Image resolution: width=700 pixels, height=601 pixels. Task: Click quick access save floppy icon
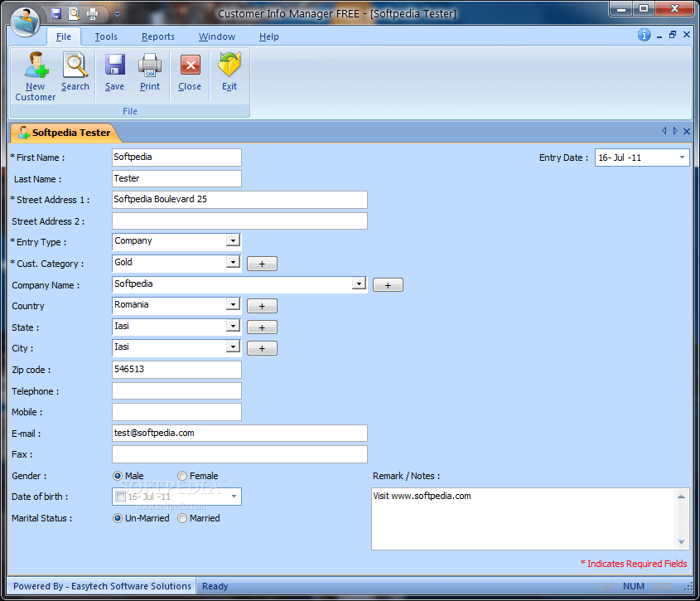pos(56,14)
